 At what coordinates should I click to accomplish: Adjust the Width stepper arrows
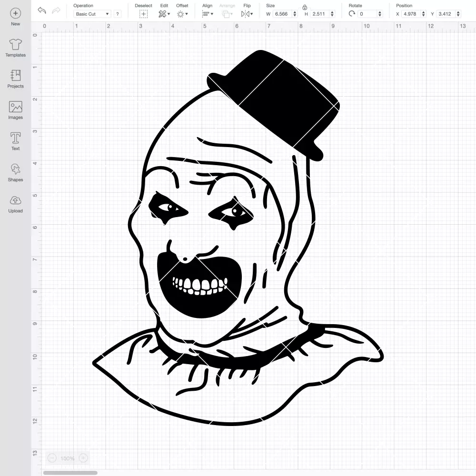(x=295, y=14)
